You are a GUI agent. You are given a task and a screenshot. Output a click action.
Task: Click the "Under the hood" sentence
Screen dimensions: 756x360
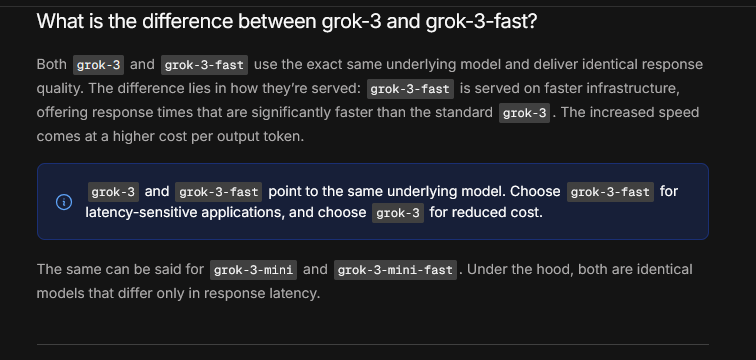[x=575, y=269]
